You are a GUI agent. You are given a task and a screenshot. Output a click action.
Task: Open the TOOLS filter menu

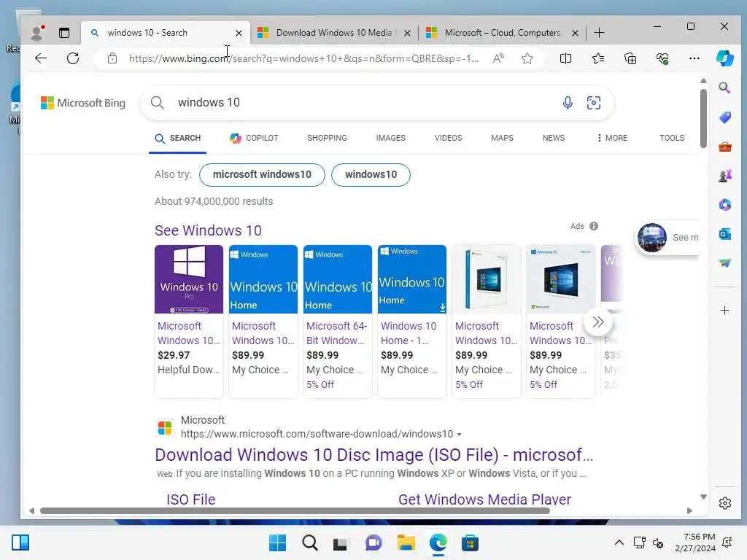pyautogui.click(x=672, y=138)
